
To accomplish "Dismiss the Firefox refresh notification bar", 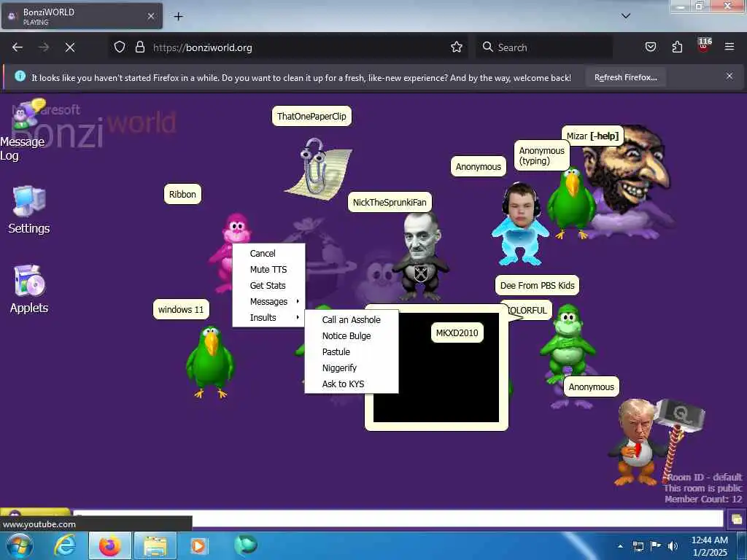I will point(729,76).
